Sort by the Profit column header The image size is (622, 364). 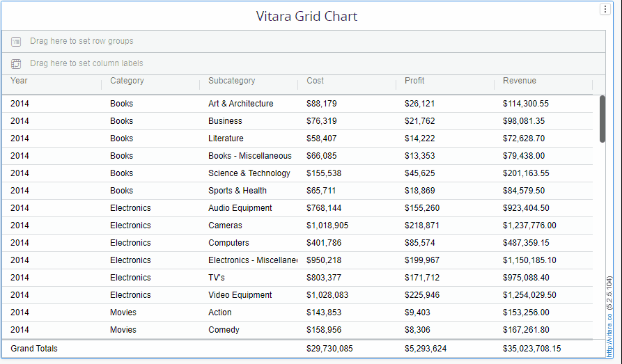pos(414,81)
